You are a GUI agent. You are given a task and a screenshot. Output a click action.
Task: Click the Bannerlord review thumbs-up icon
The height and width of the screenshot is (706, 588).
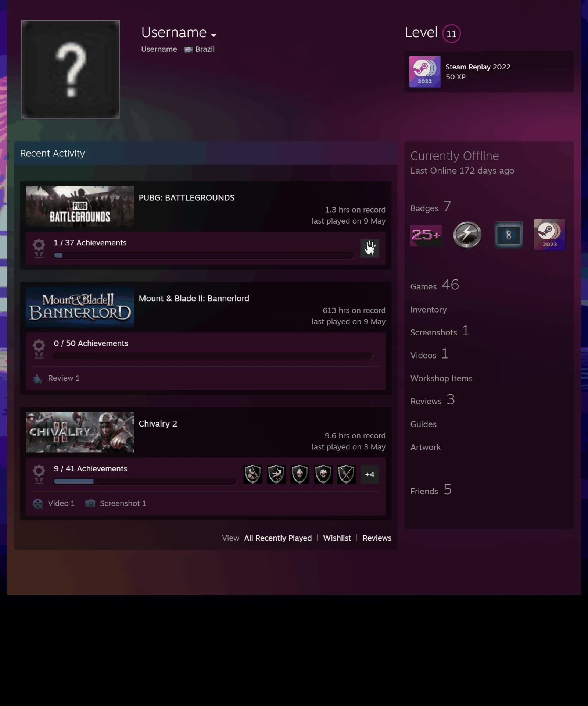tap(37, 378)
